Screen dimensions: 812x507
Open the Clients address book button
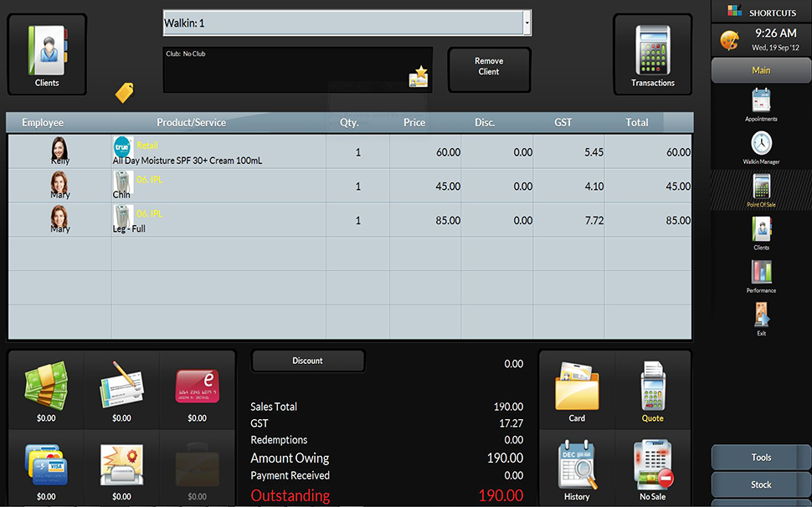tap(47, 54)
